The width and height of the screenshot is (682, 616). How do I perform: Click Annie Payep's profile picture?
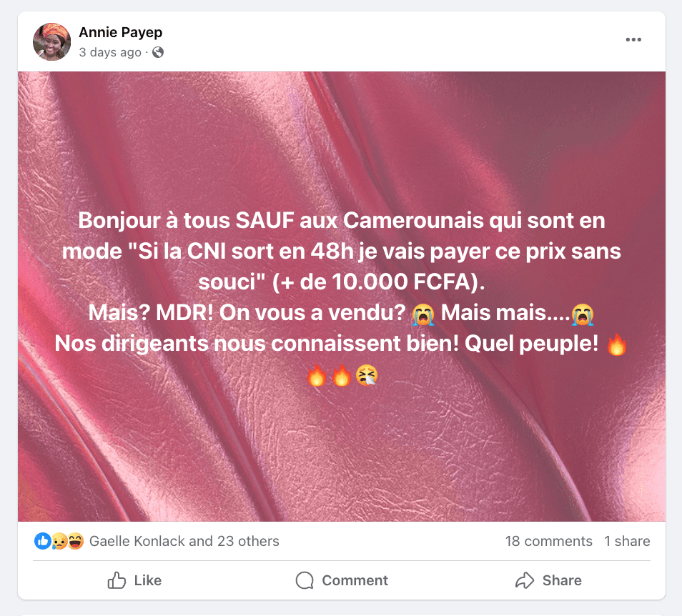click(x=51, y=41)
